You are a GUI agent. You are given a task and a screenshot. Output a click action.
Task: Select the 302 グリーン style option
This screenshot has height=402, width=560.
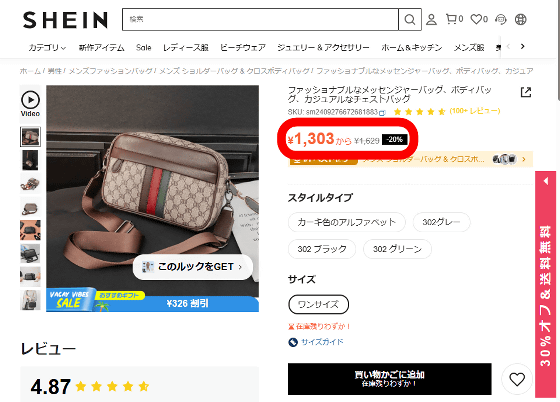(397, 249)
